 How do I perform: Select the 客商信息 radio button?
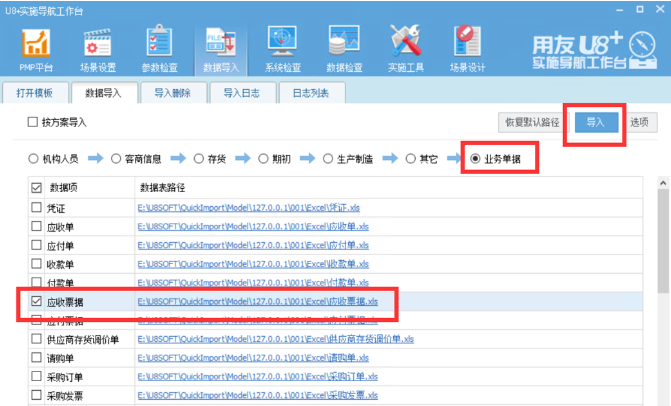116,159
